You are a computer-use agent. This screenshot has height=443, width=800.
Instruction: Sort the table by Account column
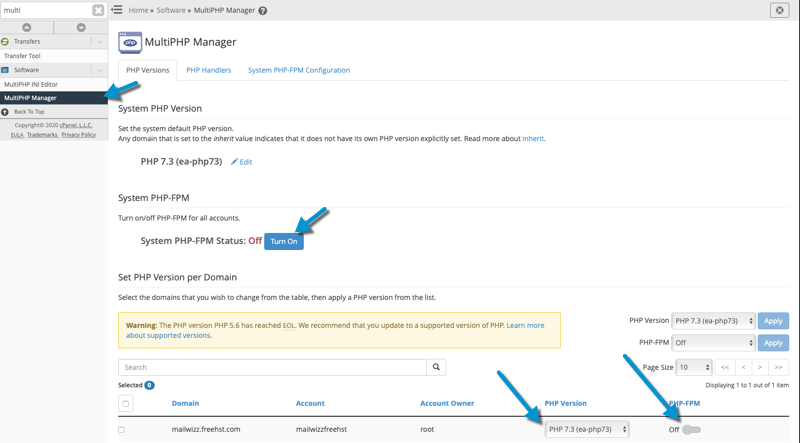pyautogui.click(x=310, y=403)
